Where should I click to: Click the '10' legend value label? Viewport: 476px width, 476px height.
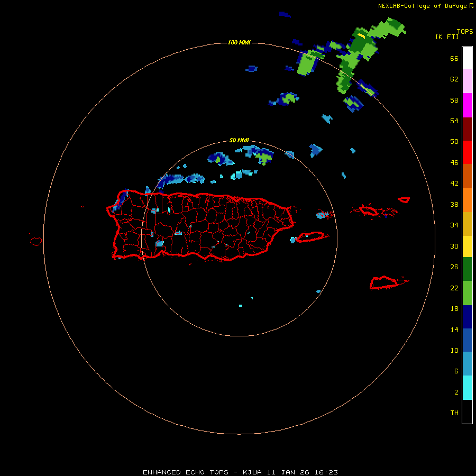(x=454, y=350)
